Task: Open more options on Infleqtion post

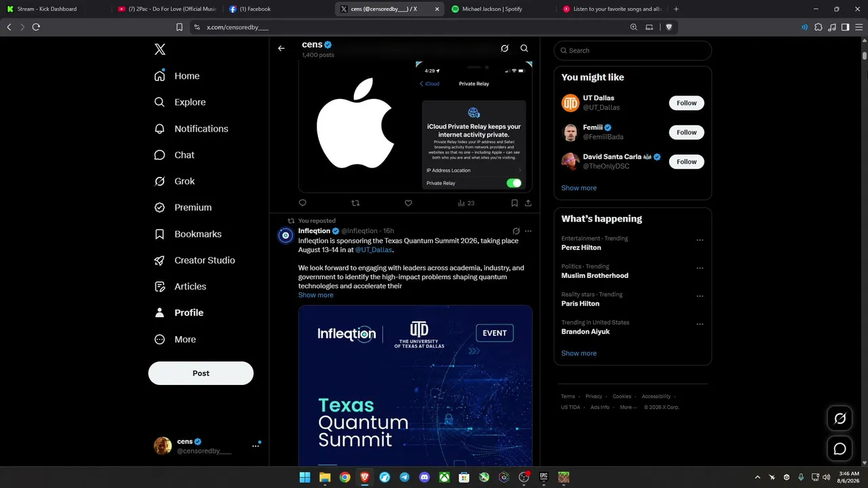Action: pos(528,231)
